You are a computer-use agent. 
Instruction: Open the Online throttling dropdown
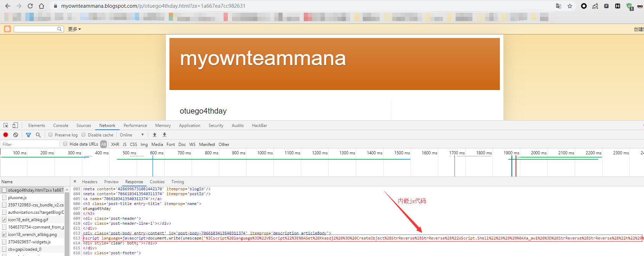[132, 135]
